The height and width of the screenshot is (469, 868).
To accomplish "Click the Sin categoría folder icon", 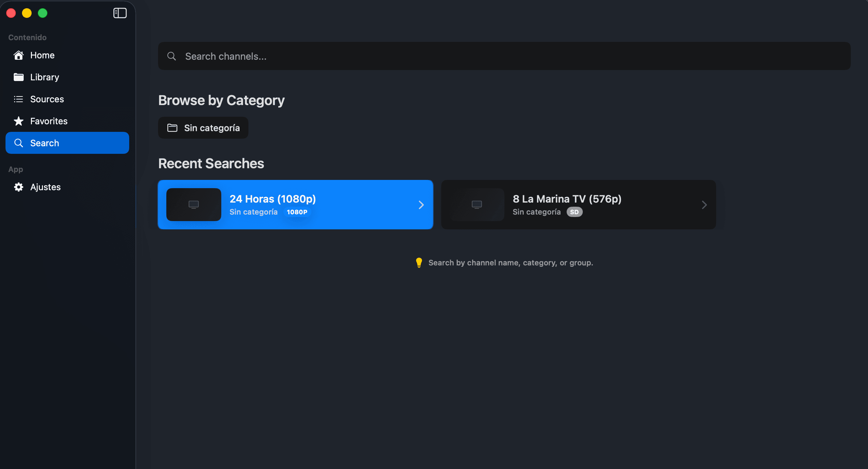I will coord(172,128).
